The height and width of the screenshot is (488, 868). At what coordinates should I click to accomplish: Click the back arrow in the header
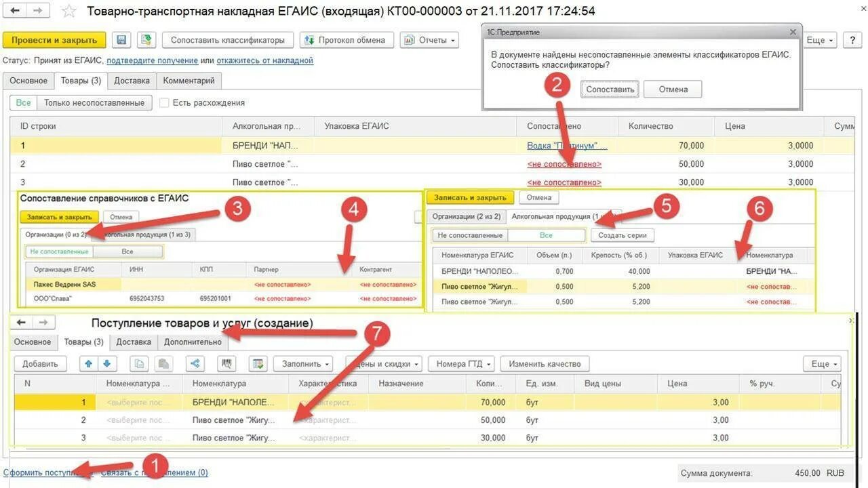(x=16, y=11)
